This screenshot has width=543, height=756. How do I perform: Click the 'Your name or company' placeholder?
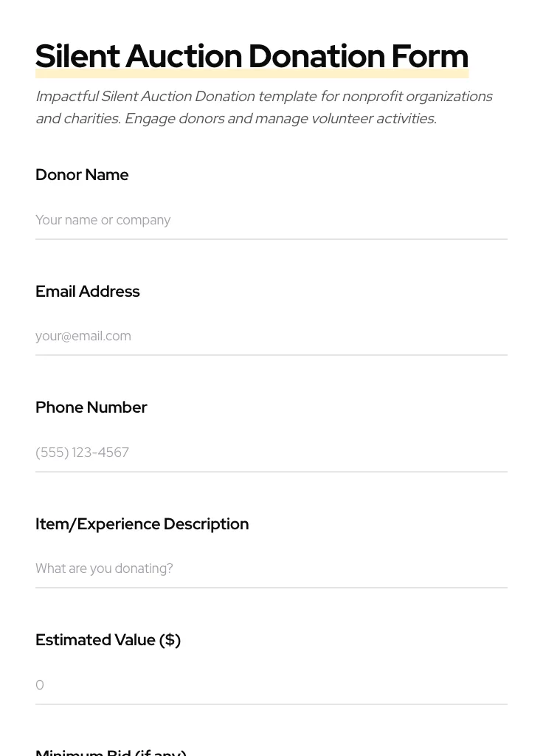[103, 220]
